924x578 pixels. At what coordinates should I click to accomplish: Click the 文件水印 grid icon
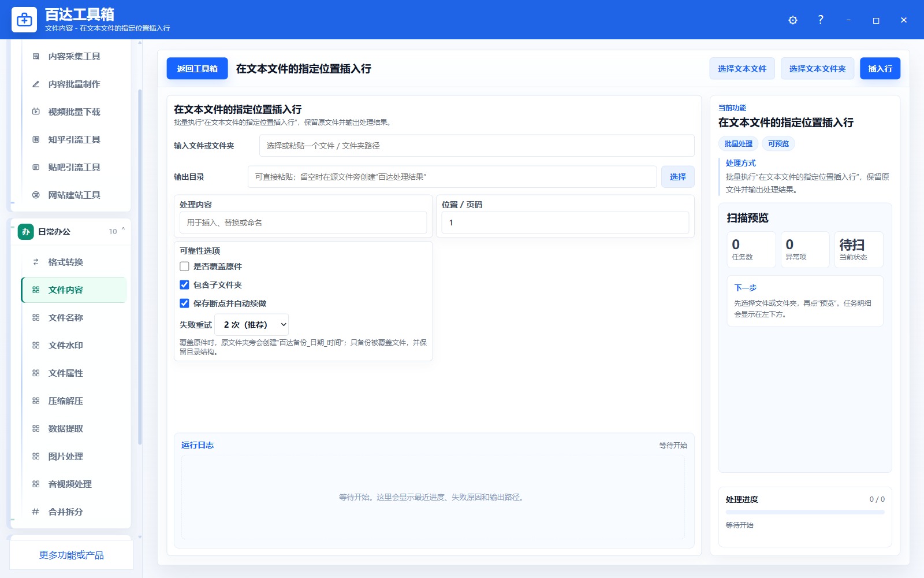[36, 346]
